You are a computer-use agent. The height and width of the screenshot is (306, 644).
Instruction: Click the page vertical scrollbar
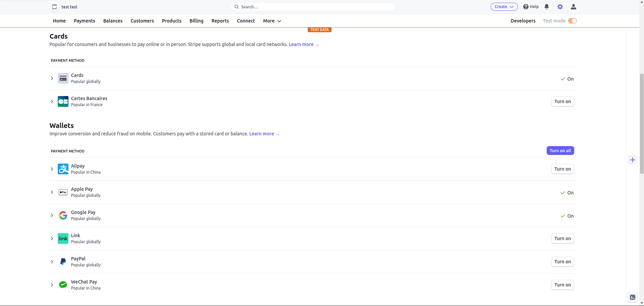[641, 124]
